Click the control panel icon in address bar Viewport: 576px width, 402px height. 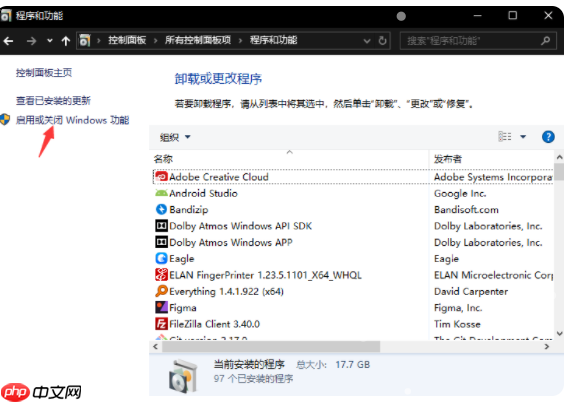pyautogui.click(x=84, y=40)
